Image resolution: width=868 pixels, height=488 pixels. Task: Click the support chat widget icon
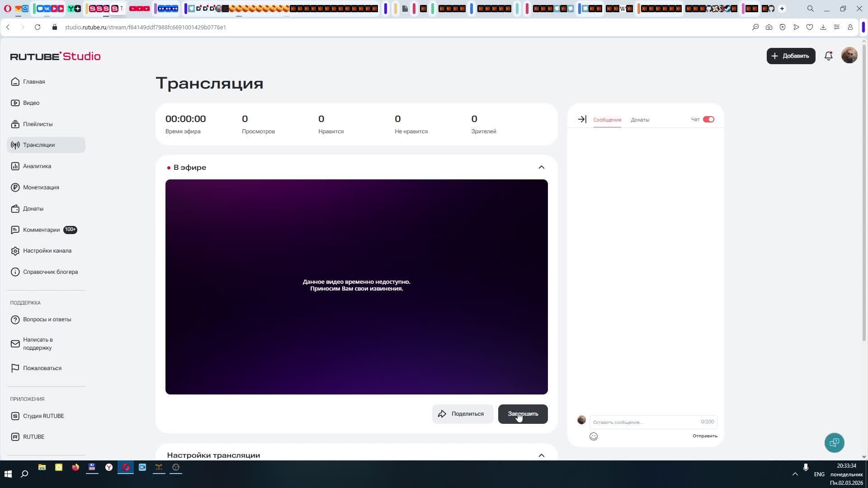click(x=834, y=443)
